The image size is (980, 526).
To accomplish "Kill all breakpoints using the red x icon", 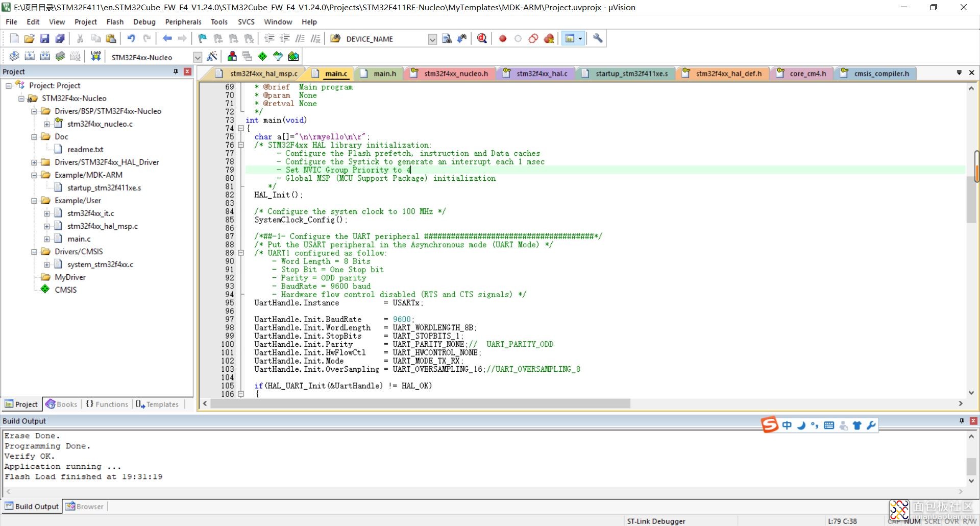I will (x=549, y=38).
